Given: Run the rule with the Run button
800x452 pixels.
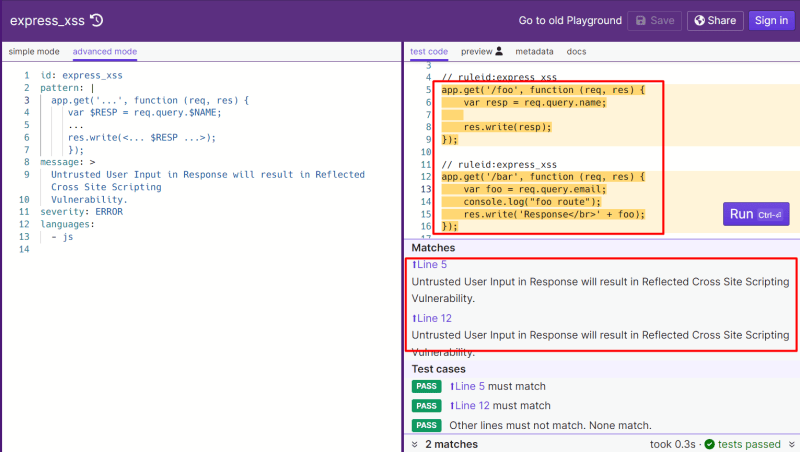Looking at the screenshot, I should 756,214.
